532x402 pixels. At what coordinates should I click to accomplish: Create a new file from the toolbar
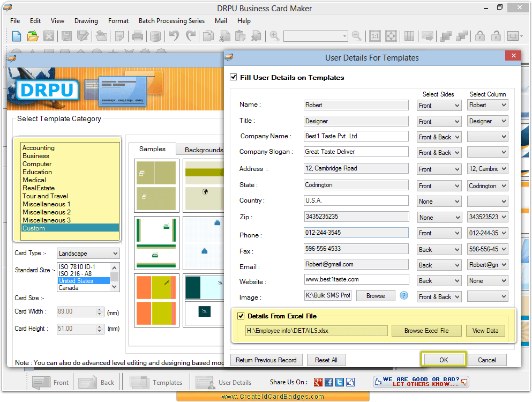[17, 36]
